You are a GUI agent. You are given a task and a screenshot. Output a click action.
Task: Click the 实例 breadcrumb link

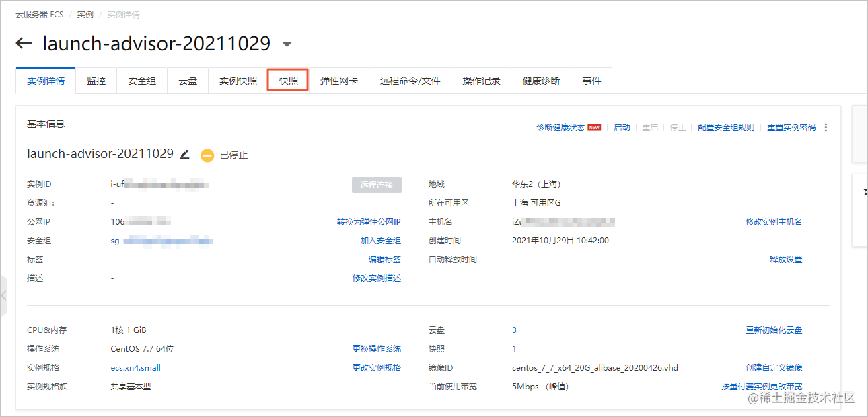tap(85, 14)
